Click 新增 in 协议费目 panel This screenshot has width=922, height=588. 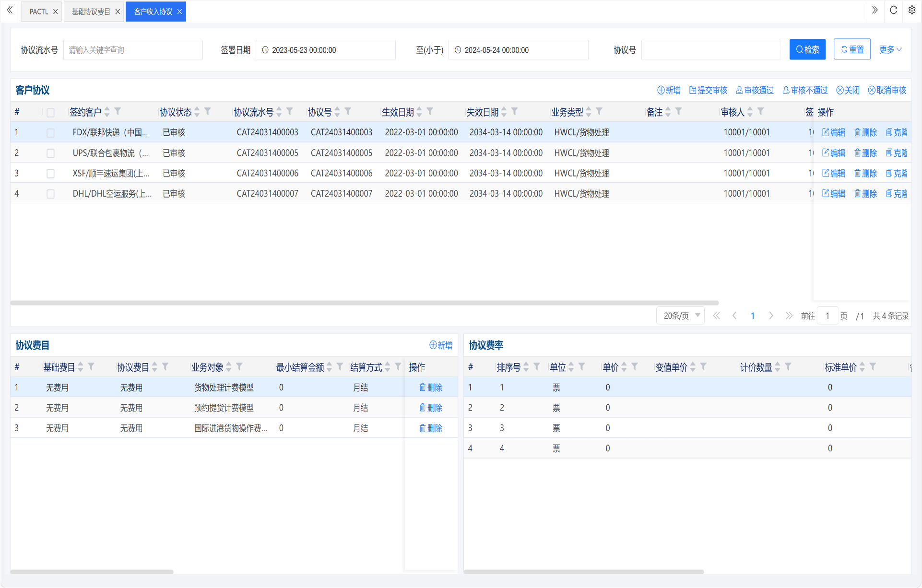click(x=441, y=345)
